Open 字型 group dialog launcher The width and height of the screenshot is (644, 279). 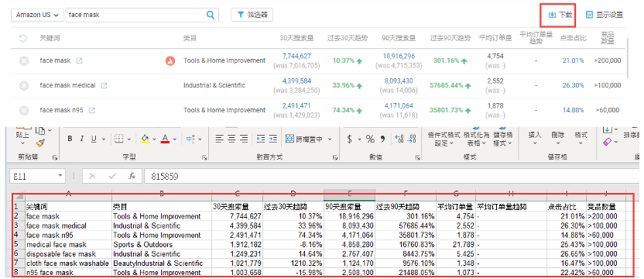204,157
